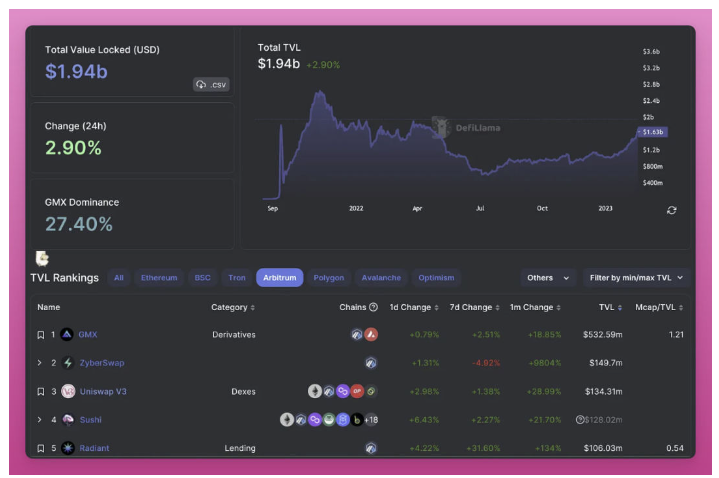This screenshot has height=478, width=719.
Task: Open Filter by min/max TVL dropdown
Action: [x=636, y=278]
